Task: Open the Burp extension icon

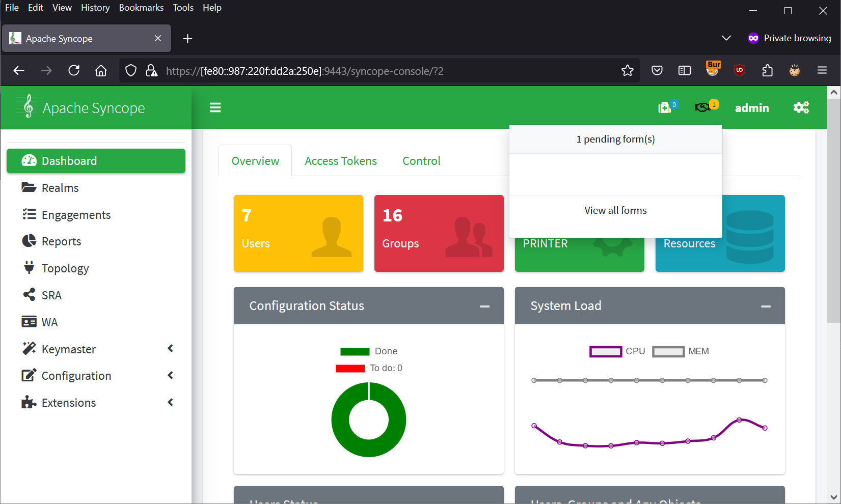Action: click(x=713, y=69)
